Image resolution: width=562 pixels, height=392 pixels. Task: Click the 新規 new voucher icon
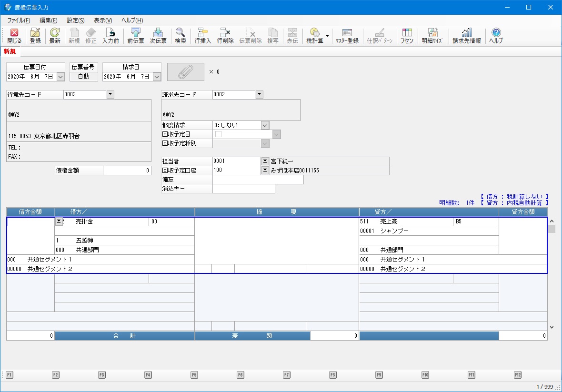coord(74,36)
